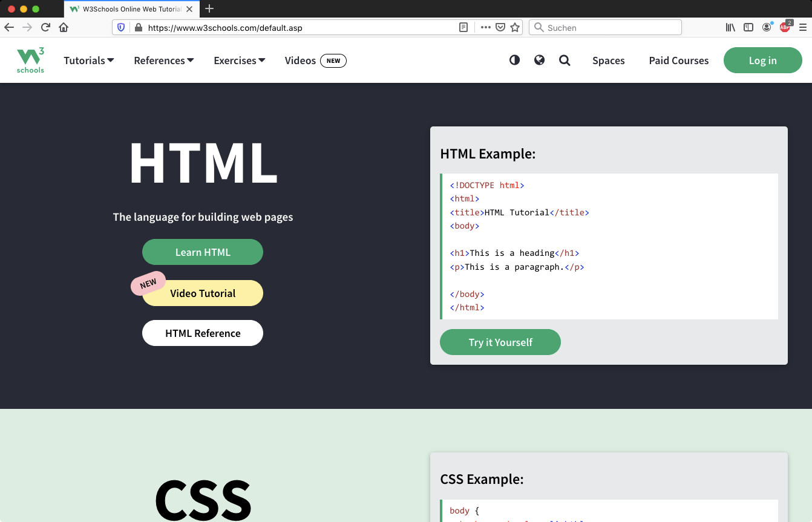The height and width of the screenshot is (522, 812).
Task: Expand the References dropdown
Action: tap(164, 60)
